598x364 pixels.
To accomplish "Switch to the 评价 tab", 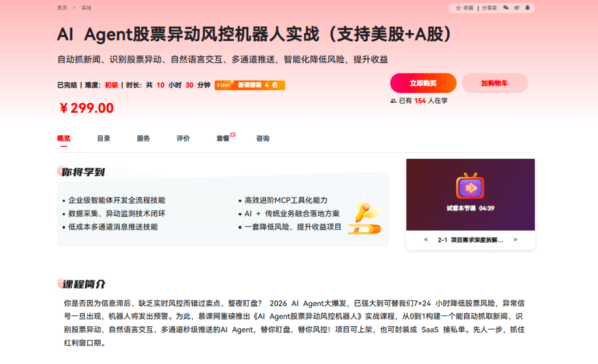I will coord(183,139).
